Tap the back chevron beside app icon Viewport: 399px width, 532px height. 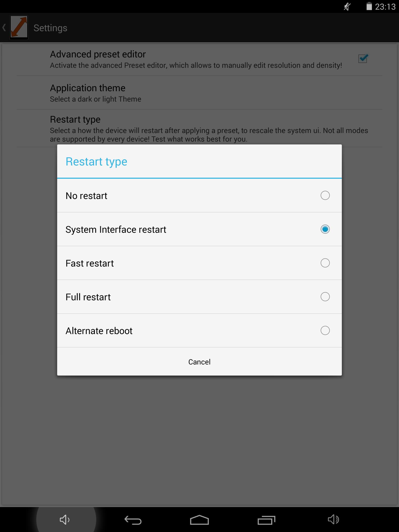4,28
